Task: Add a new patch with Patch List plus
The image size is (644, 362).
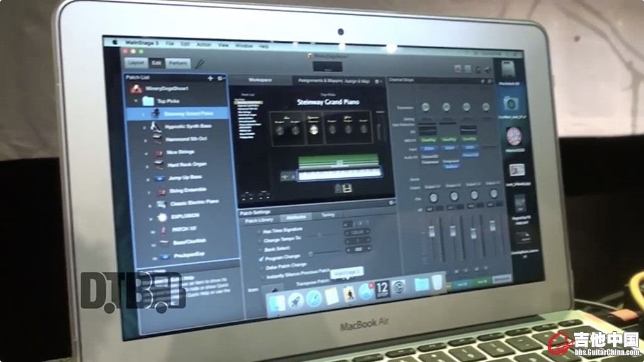Action: coord(210,78)
